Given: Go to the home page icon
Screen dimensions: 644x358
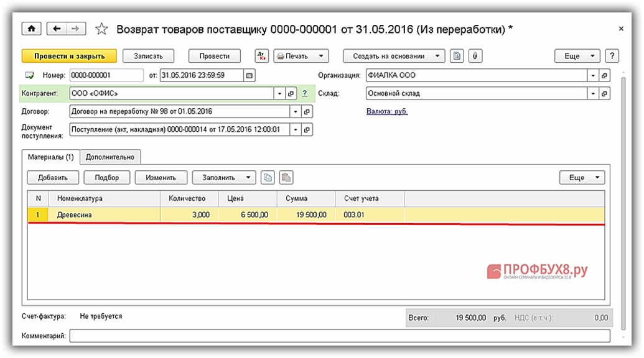Looking at the screenshot, I should [x=31, y=29].
